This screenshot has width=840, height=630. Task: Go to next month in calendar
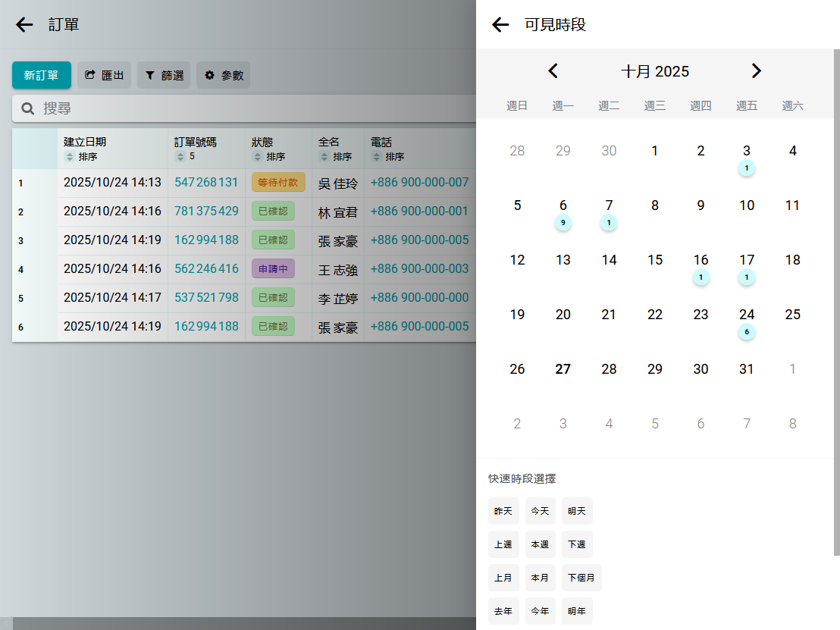tap(756, 71)
